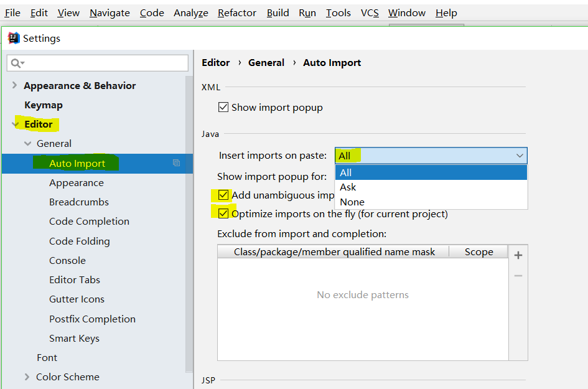Image resolution: width=588 pixels, height=389 pixels.
Task: Click the settings tree vertical scrollbar
Action: pos(189,224)
